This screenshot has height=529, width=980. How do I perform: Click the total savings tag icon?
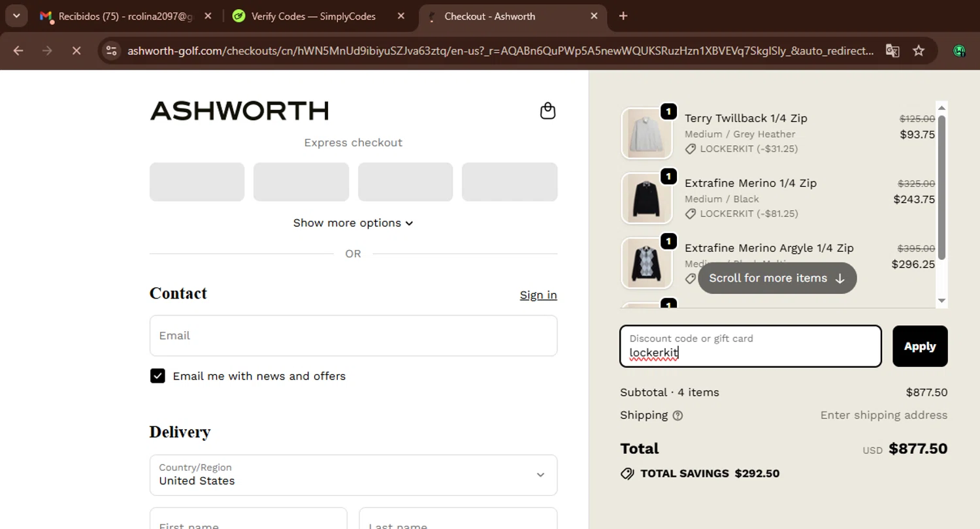pyautogui.click(x=627, y=473)
